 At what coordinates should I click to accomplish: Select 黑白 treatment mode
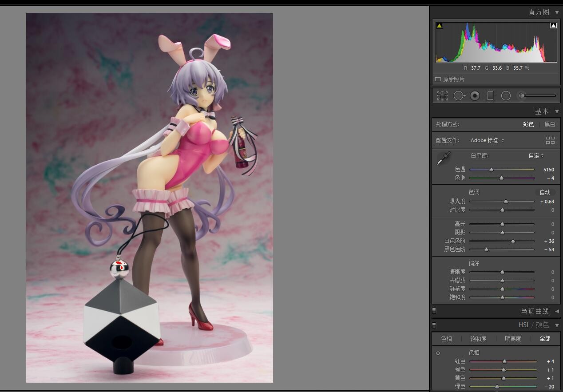pyautogui.click(x=550, y=124)
